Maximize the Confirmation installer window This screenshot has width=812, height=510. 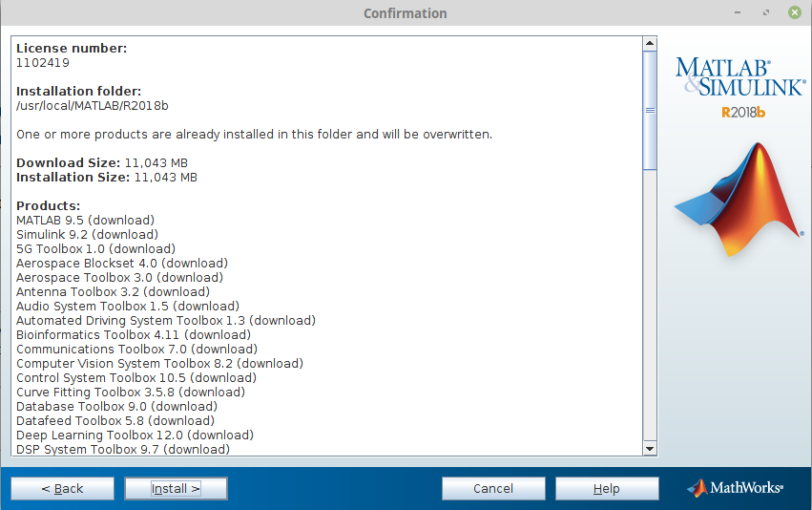click(x=765, y=13)
